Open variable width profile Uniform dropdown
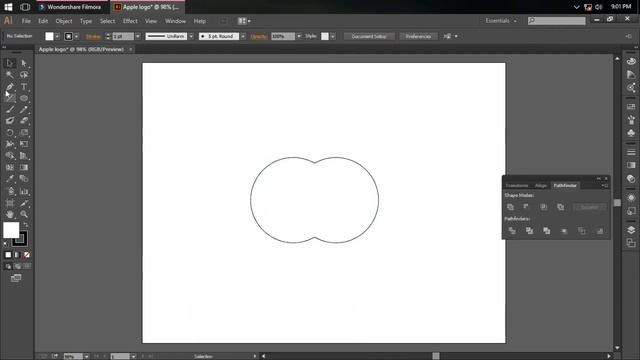 tap(191, 36)
